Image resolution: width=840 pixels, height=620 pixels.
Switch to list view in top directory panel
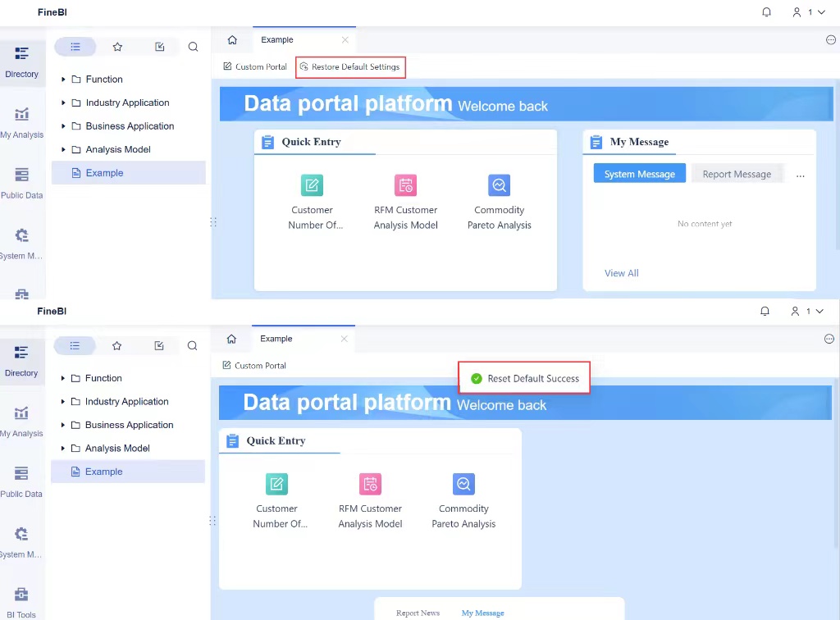pyautogui.click(x=75, y=47)
